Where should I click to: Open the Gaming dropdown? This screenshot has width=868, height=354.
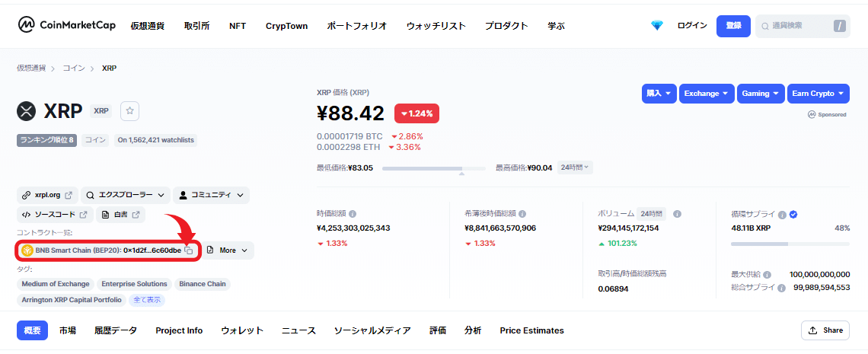[x=761, y=94]
